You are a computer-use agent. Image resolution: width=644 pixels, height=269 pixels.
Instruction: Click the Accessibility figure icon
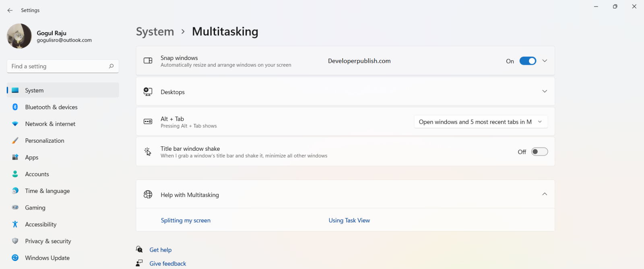pos(15,224)
